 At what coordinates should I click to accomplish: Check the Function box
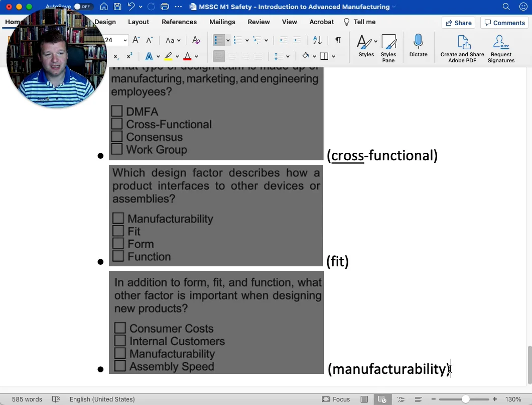pos(118,256)
